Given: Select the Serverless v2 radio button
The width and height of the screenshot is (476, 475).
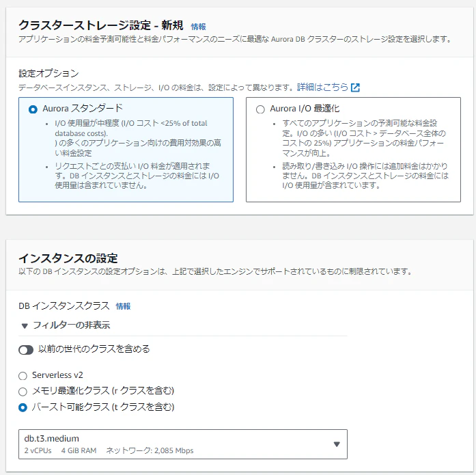Looking at the screenshot, I should coord(23,376).
